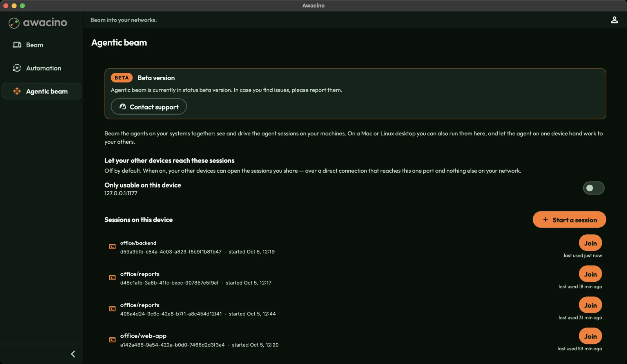Click the Beta version heading

point(156,78)
